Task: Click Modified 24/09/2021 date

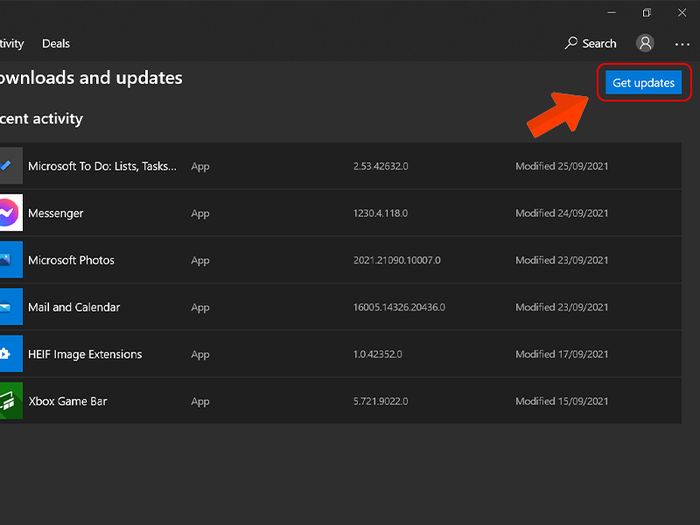Action: click(562, 213)
